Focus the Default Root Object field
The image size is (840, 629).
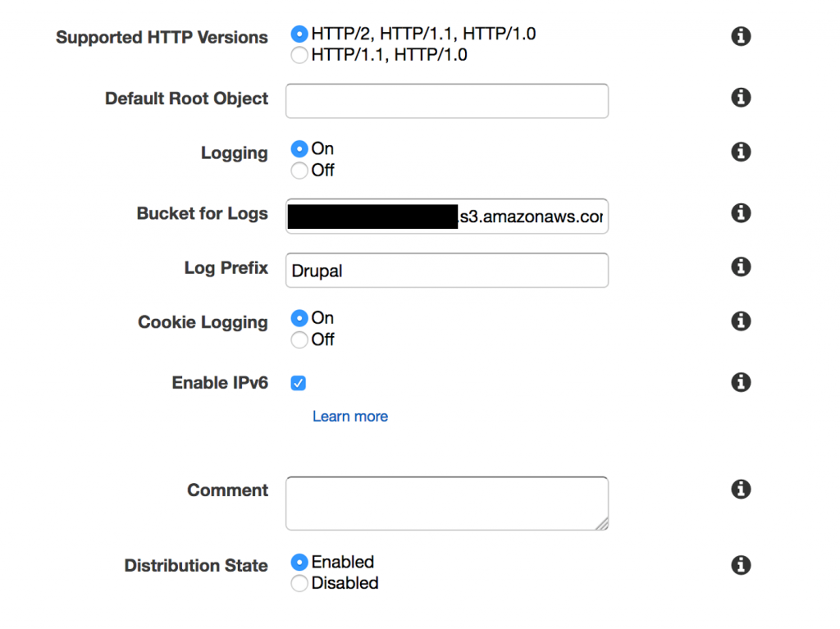point(447,101)
